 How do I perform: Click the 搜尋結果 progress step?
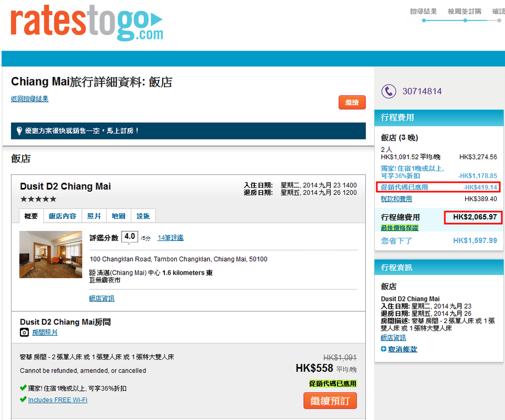coord(423,12)
